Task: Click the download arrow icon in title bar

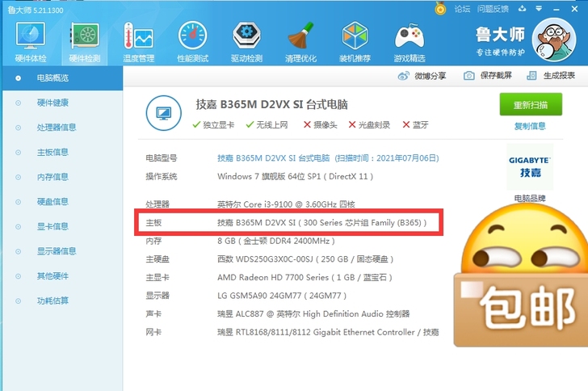Action: point(522,9)
